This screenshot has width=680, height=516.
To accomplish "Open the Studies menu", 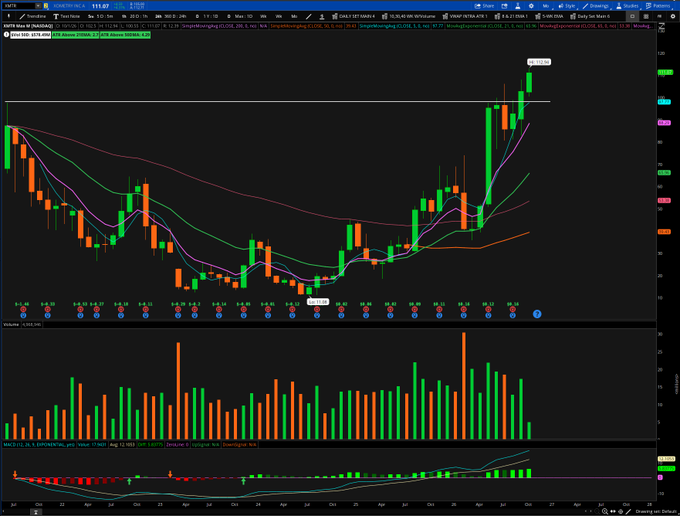I will click(x=627, y=6).
